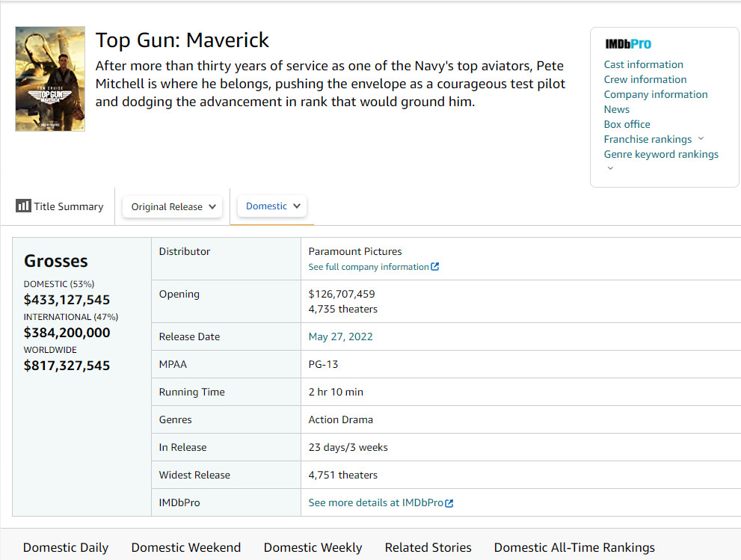
Task: Click the News link
Action: [x=616, y=109]
